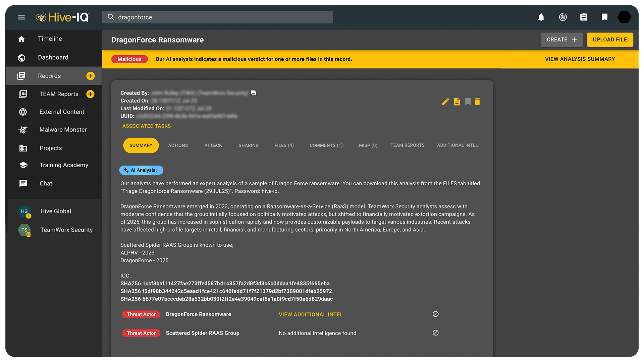The width and height of the screenshot is (644, 362).
Task: Expand Records with the plus icon
Action: pyautogui.click(x=90, y=76)
